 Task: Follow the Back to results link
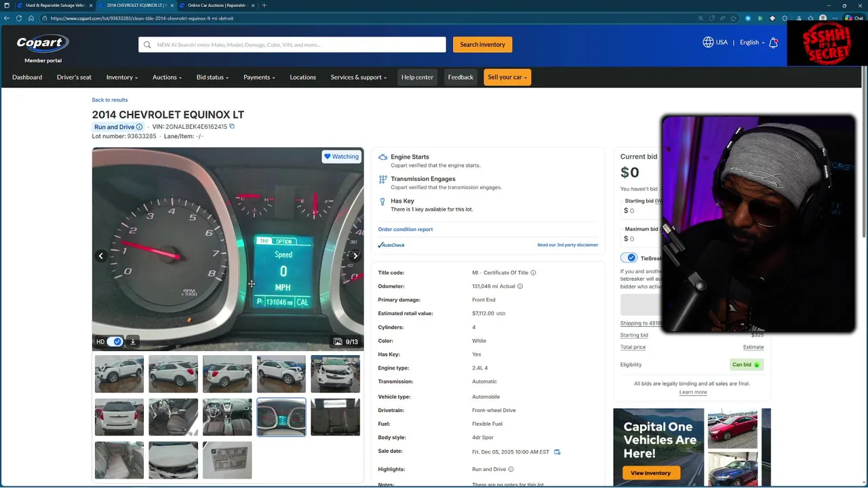pos(110,100)
